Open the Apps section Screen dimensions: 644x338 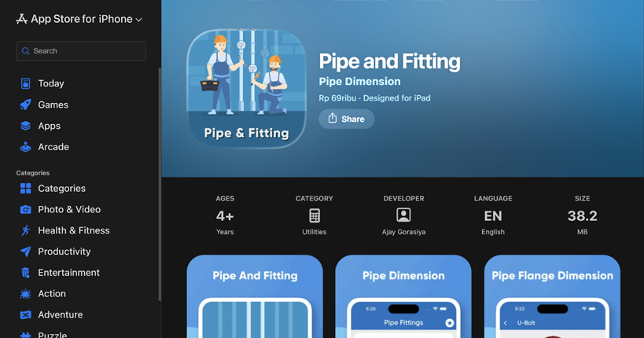click(50, 126)
